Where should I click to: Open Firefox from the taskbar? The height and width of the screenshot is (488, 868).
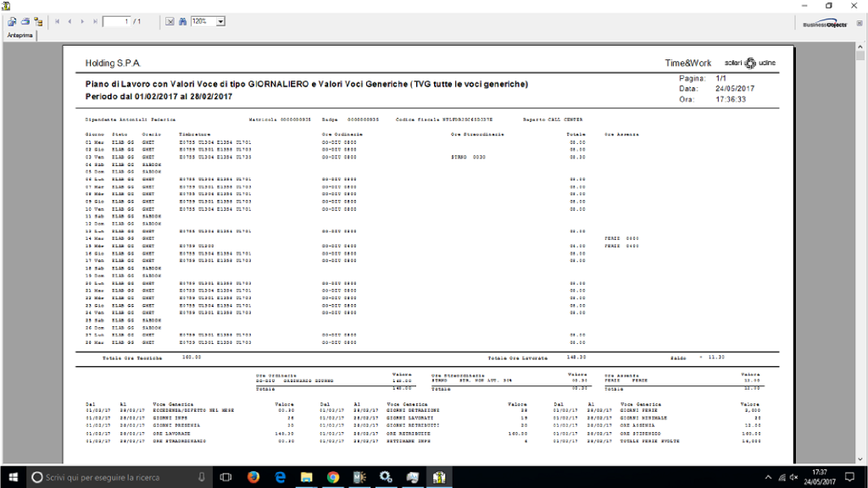coord(253,478)
